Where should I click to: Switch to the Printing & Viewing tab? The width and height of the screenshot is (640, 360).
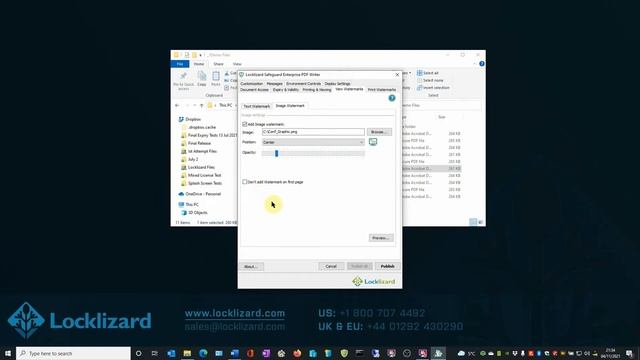pyautogui.click(x=317, y=90)
